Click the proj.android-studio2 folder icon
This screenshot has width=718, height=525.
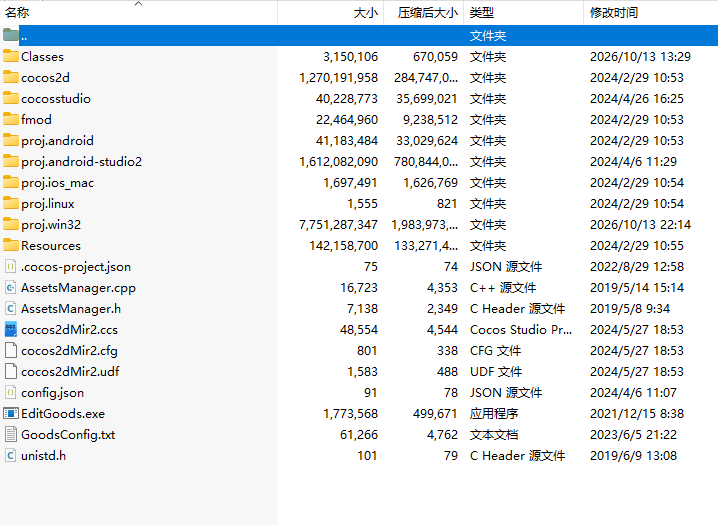pos(11,162)
